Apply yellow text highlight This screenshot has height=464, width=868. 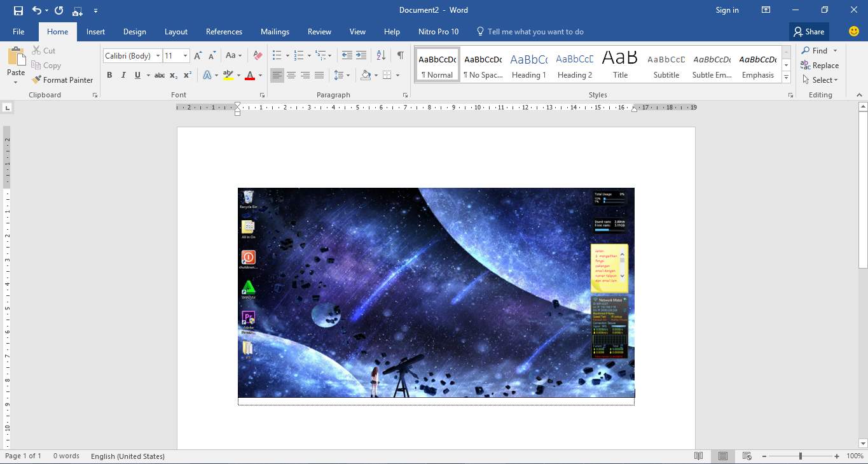click(x=229, y=74)
